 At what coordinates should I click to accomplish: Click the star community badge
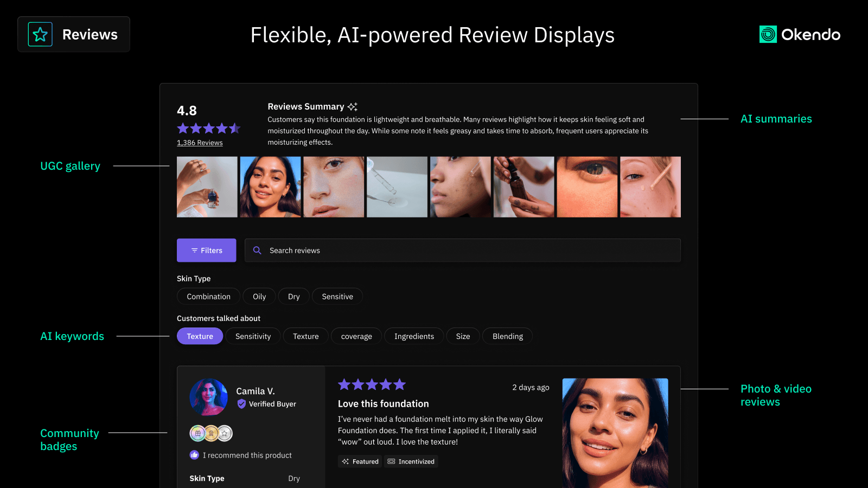(225, 433)
